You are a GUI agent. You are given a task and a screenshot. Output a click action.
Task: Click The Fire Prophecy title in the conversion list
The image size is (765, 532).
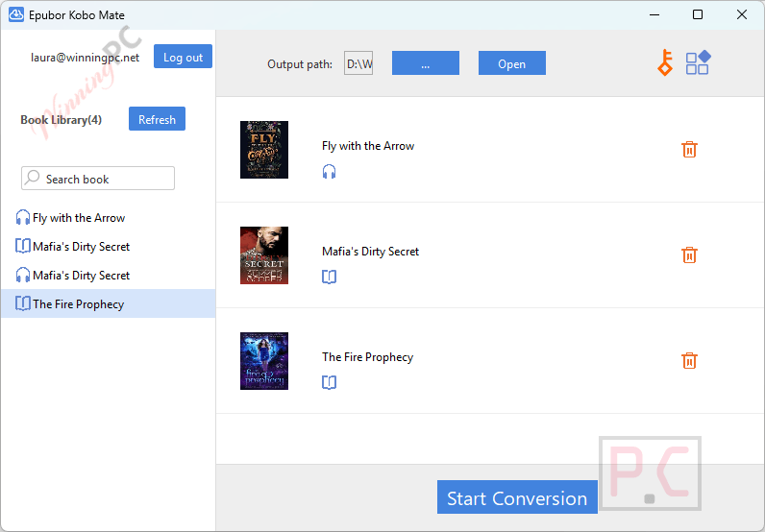pos(367,357)
